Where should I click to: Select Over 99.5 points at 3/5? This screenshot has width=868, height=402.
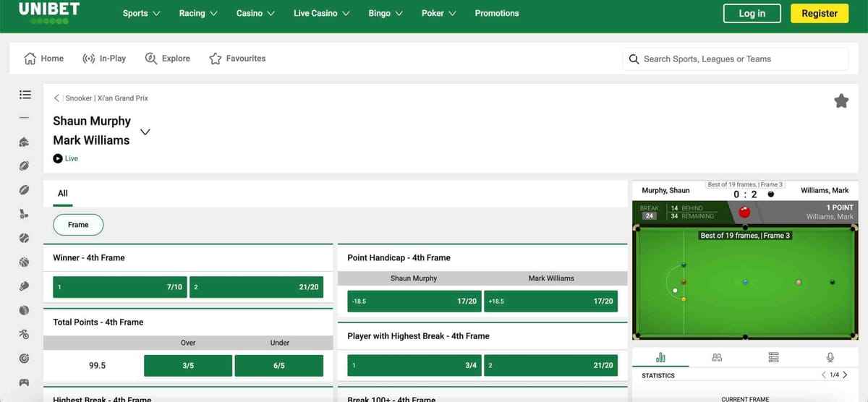188,366
